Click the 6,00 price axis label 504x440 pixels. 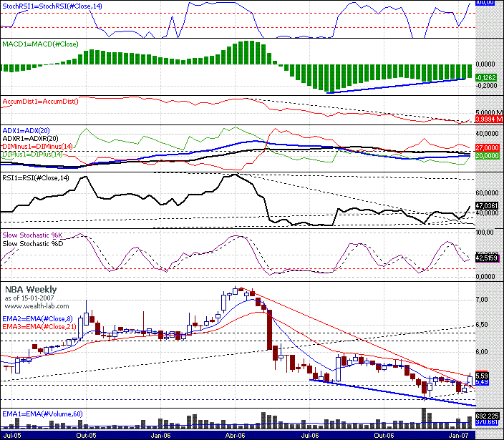pos(482,352)
